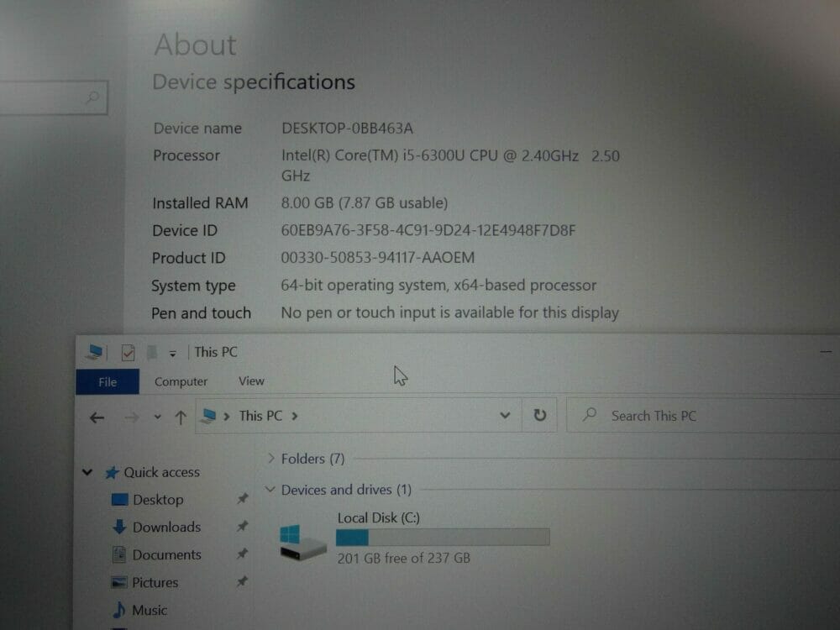Select Music in navigation pane
Image resolution: width=840 pixels, height=630 pixels.
[150, 610]
